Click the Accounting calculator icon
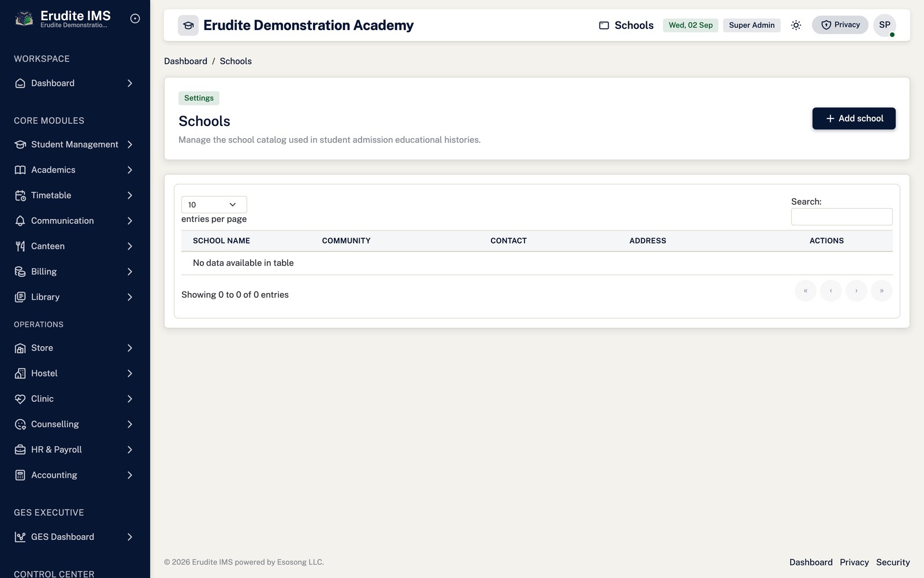The height and width of the screenshot is (578, 924). click(x=20, y=475)
